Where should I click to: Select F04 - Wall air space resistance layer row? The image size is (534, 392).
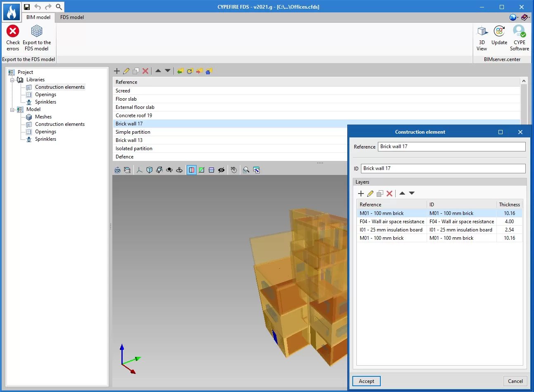439,222
